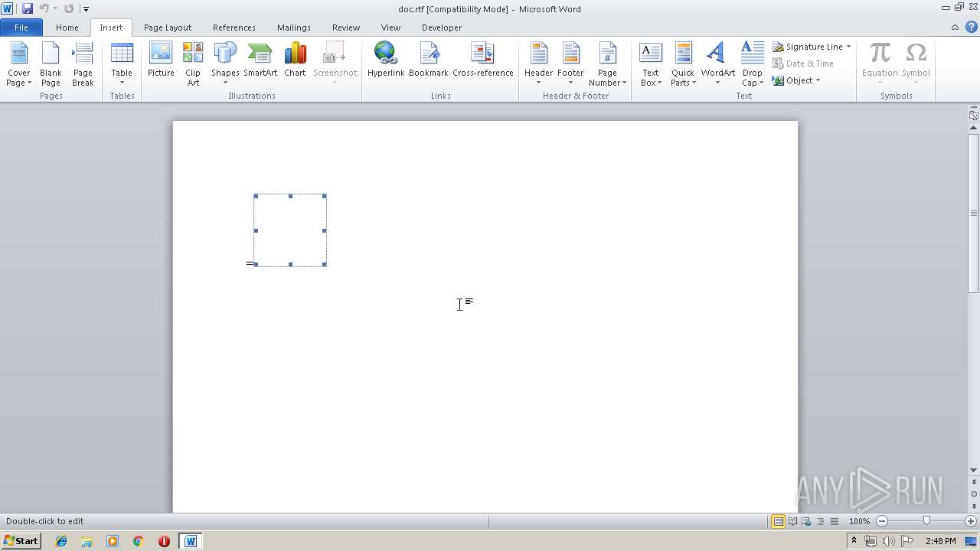Insert a Bookmark
Screen dimensions: 980x551
click(429, 60)
